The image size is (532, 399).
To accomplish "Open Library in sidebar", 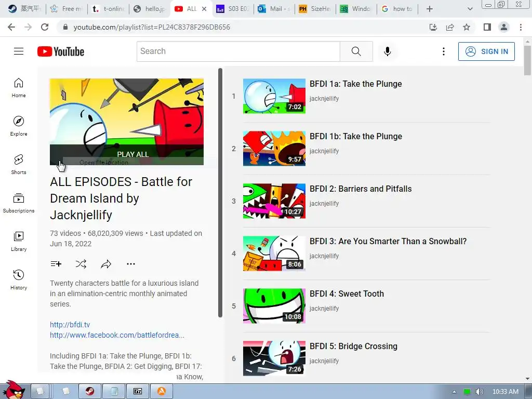I will pyautogui.click(x=19, y=241).
